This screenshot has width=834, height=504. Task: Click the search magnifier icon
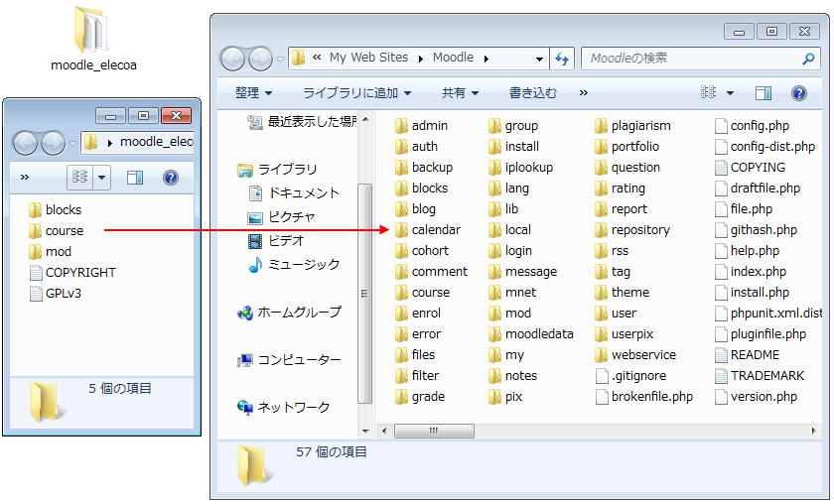[808, 59]
